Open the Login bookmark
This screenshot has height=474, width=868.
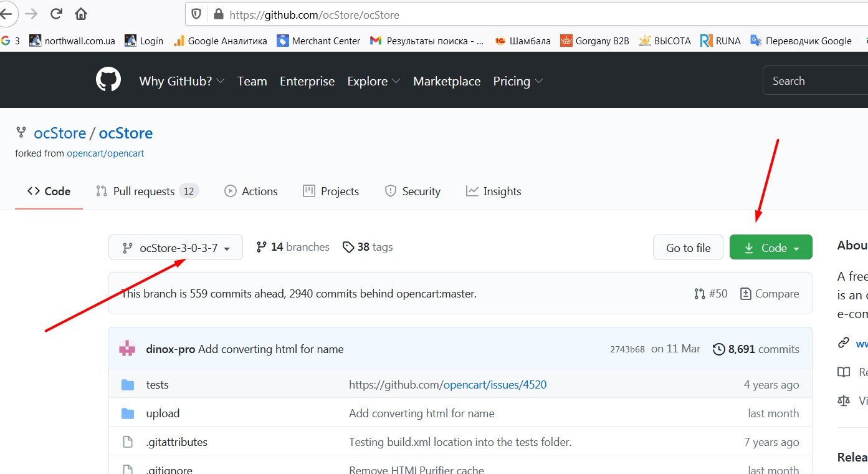click(144, 41)
